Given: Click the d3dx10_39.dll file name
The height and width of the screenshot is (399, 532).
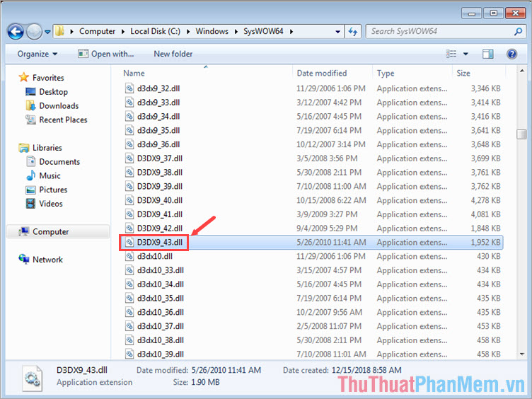Looking at the screenshot, I should (161, 354).
